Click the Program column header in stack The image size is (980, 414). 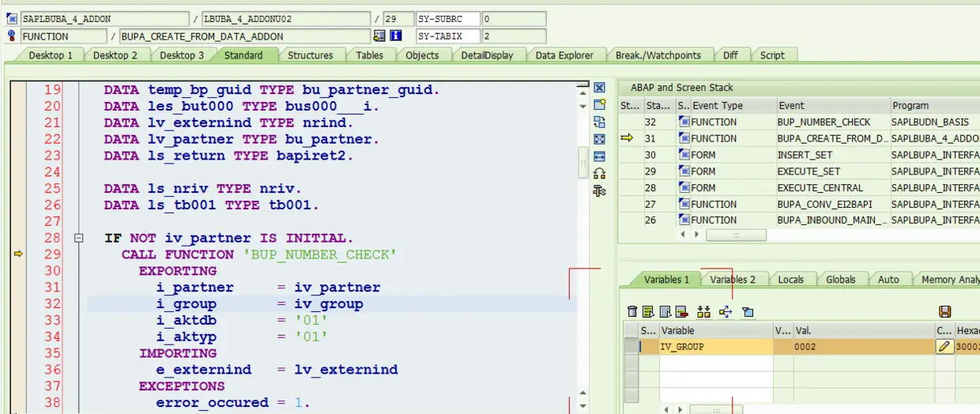click(934, 105)
